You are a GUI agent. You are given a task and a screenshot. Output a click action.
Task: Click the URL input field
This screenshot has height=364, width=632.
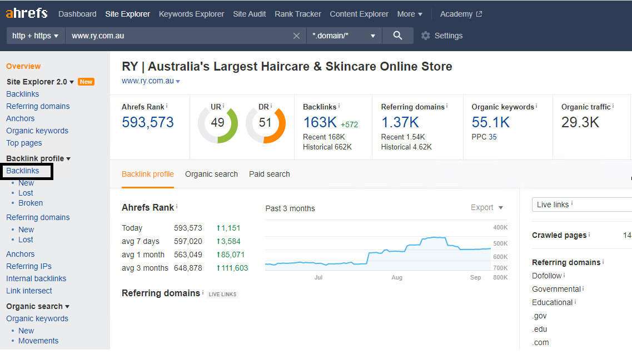click(180, 36)
